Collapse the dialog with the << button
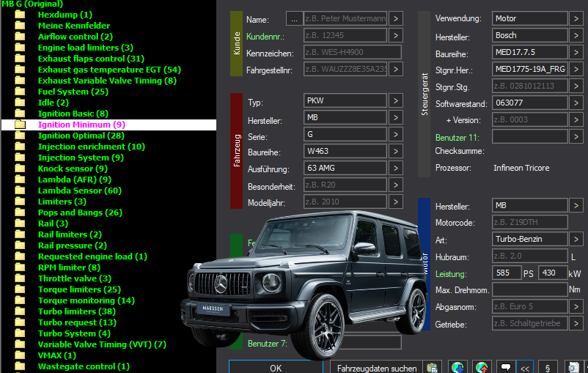 tap(525, 368)
